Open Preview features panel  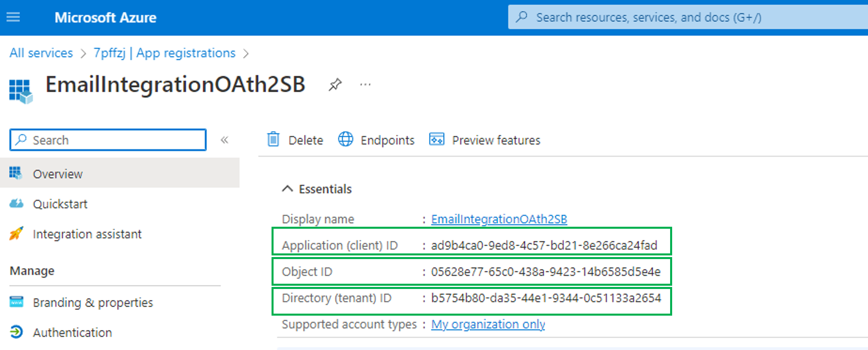(x=485, y=140)
